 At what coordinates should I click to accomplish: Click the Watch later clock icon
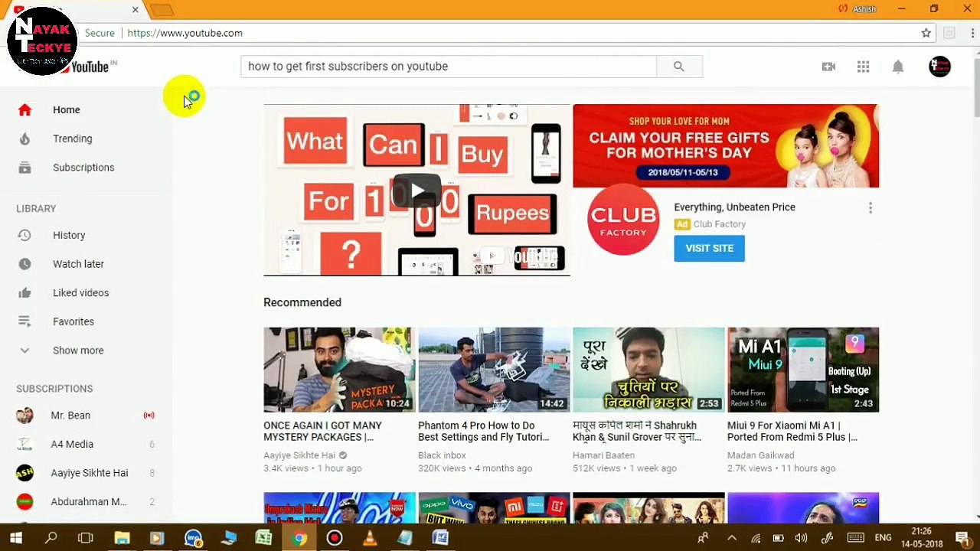click(24, 264)
